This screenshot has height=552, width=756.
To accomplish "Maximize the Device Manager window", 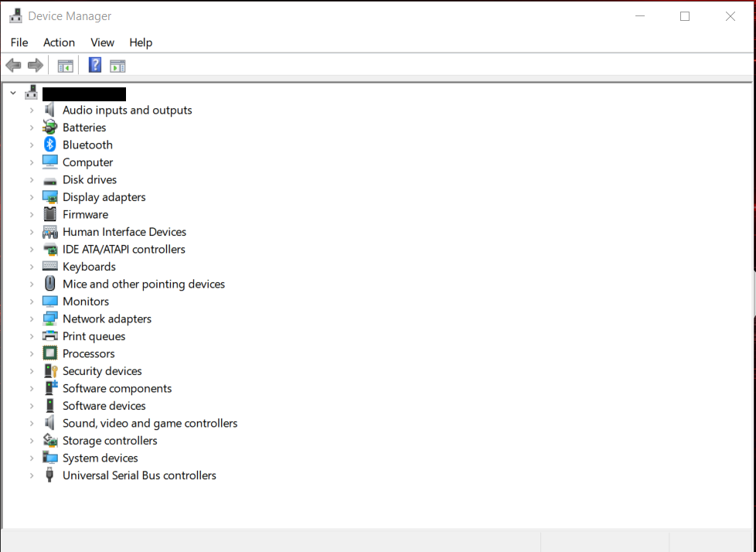I will [x=685, y=16].
